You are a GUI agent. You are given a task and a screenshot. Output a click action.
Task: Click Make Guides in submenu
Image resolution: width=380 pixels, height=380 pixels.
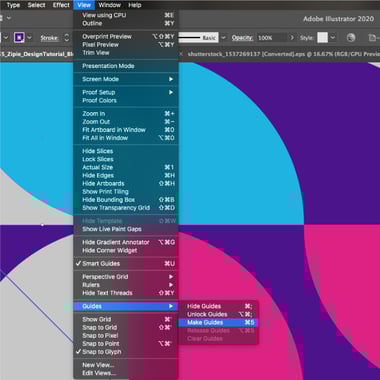pos(218,322)
